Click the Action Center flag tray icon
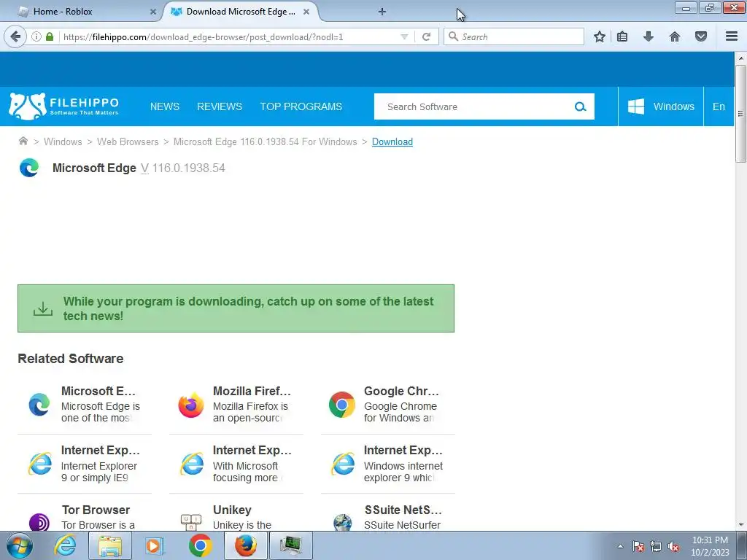The image size is (747, 560). click(x=638, y=547)
